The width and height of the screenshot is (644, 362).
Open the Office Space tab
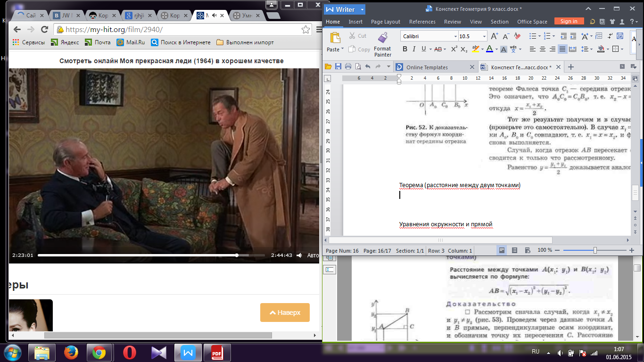532,22
